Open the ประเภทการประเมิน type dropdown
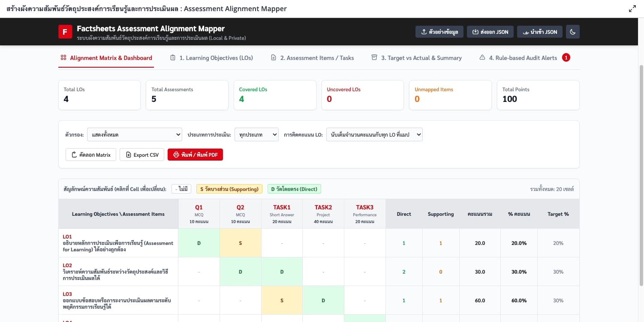The image size is (644, 322). point(256,134)
